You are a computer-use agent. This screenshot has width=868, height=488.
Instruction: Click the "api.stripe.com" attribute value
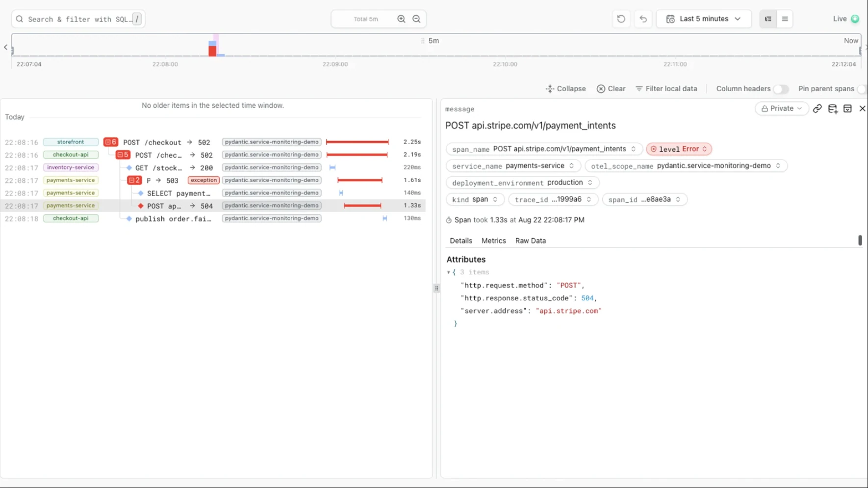pos(568,311)
